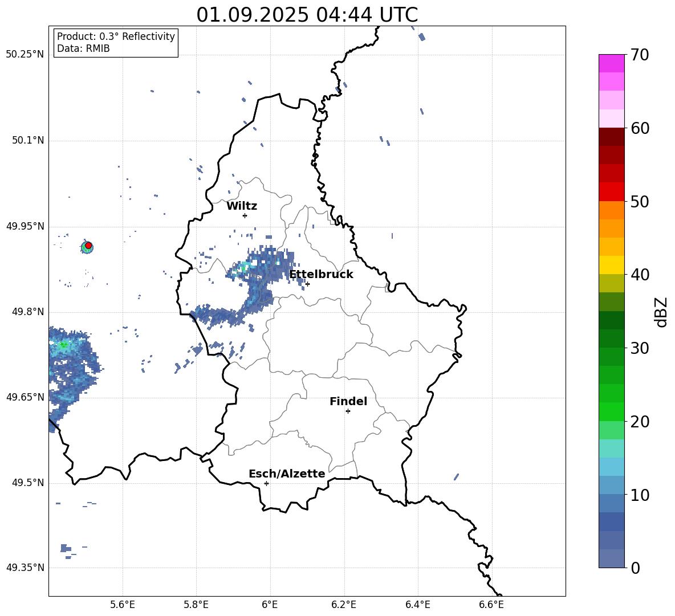675x616 pixels.
Task: Click the 50 colorbar tick label
Action: tap(640, 202)
